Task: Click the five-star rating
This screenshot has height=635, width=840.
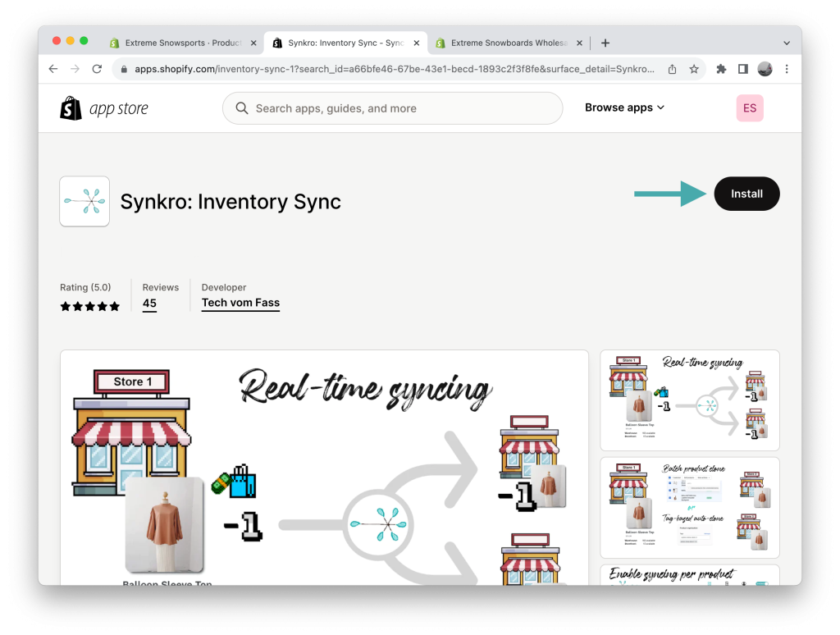Action: click(x=90, y=307)
